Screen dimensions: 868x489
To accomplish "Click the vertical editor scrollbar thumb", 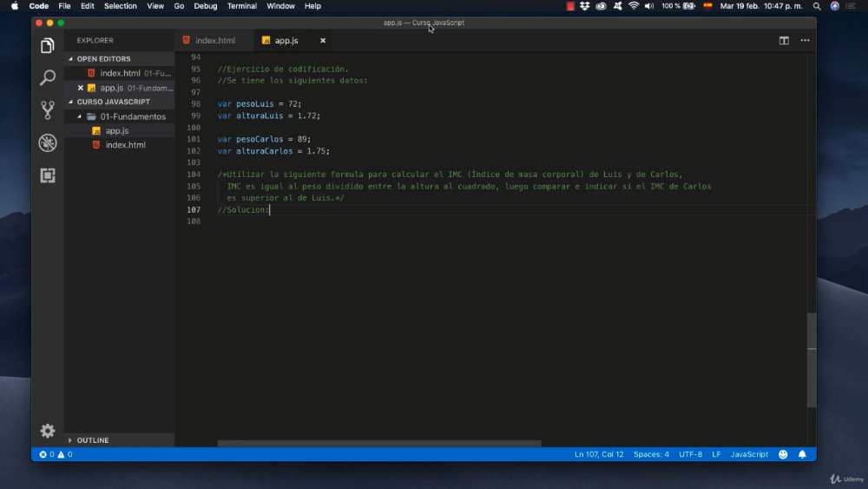I will pyautogui.click(x=812, y=360).
